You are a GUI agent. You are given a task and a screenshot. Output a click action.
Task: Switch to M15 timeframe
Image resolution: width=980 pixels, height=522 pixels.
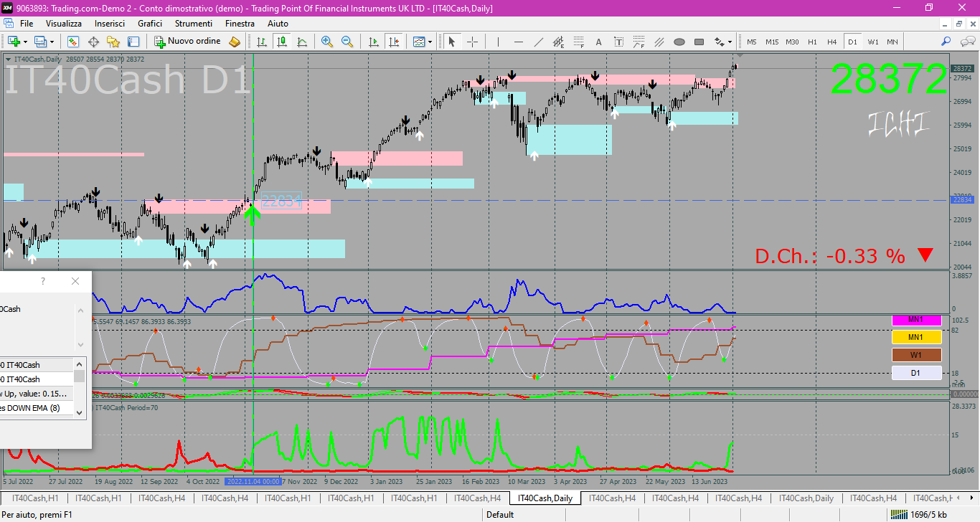tap(772, 42)
